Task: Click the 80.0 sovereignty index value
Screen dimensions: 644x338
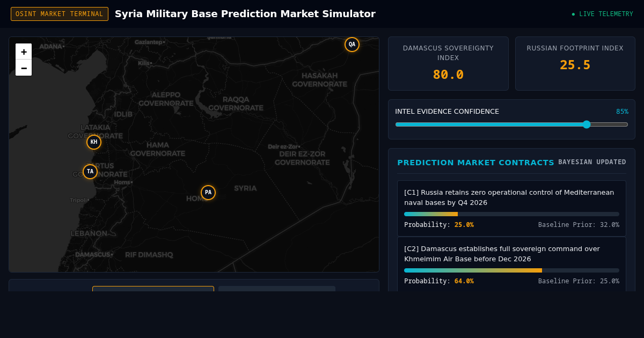Action: [x=448, y=75]
